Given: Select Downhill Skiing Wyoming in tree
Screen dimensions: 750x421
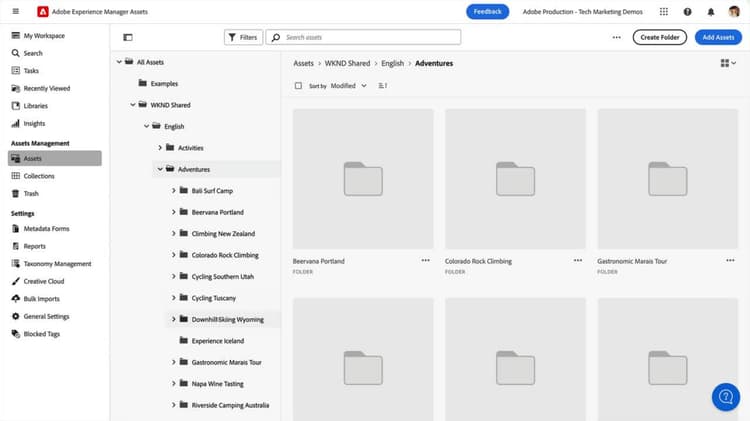Looking at the screenshot, I should [x=228, y=320].
